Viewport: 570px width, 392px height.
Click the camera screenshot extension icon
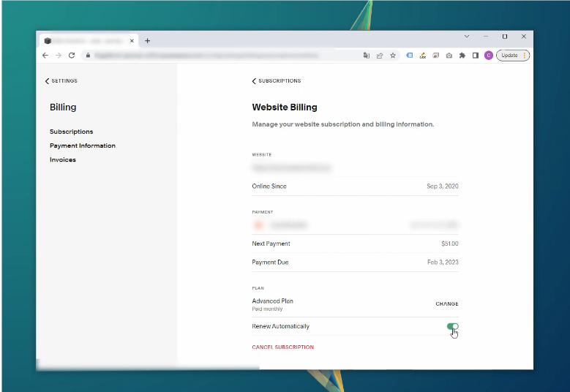click(449, 56)
